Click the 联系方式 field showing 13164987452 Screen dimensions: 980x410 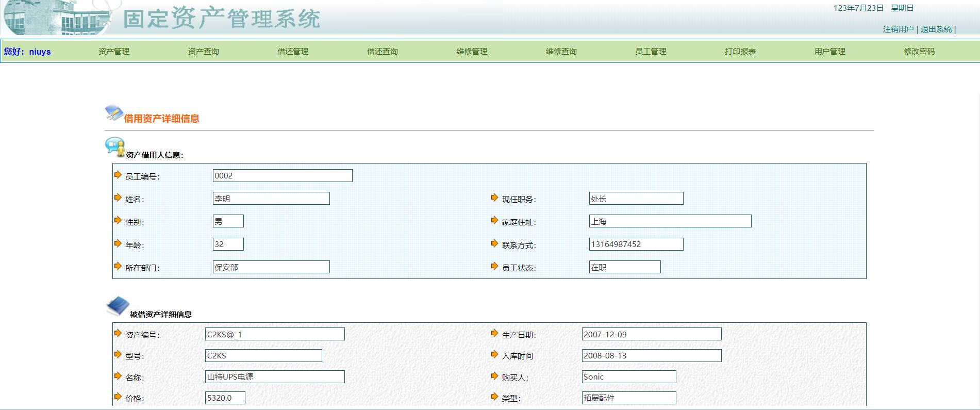[636, 244]
